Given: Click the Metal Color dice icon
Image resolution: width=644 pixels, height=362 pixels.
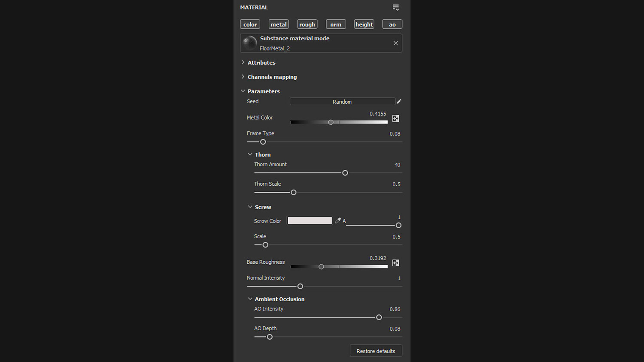Looking at the screenshot, I should pyautogui.click(x=395, y=118).
